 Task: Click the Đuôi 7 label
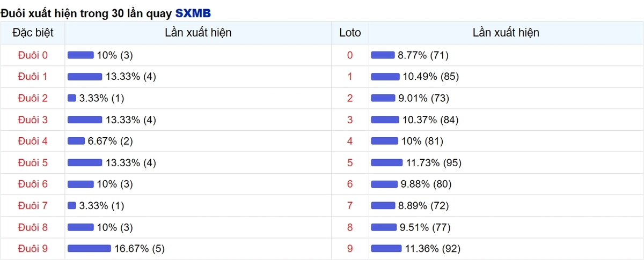(33, 205)
